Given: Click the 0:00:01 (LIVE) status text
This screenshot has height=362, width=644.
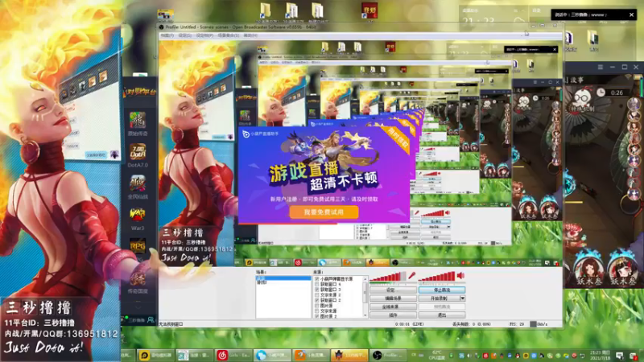Looking at the screenshot, I should tap(409, 324).
